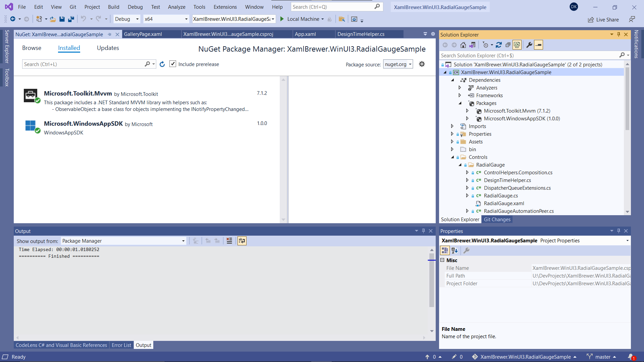
Task: Open NuGet settings gear icon
Action: click(x=422, y=64)
